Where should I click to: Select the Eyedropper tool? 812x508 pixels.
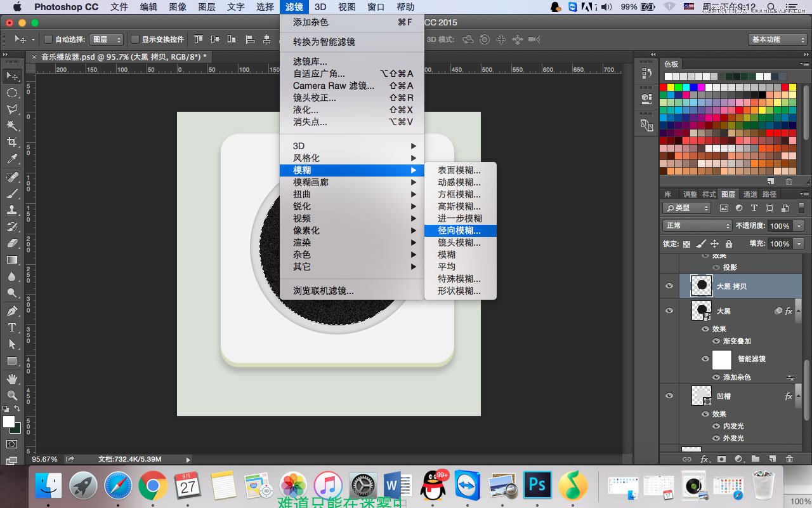(x=12, y=159)
